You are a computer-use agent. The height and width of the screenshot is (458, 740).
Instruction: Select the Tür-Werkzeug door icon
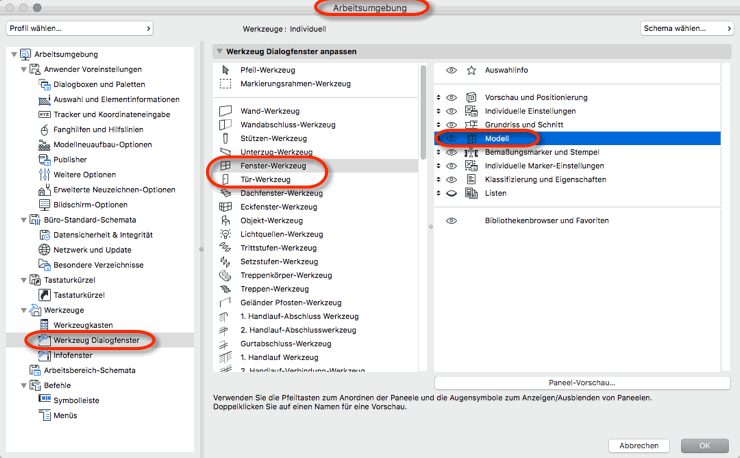[226, 179]
